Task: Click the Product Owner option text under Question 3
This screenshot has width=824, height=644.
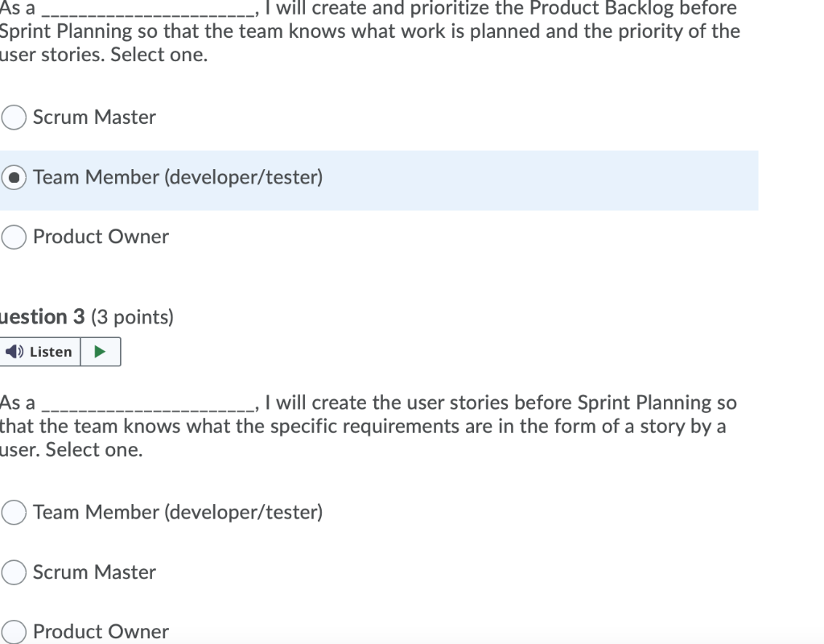Action: [x=100, y=631]
